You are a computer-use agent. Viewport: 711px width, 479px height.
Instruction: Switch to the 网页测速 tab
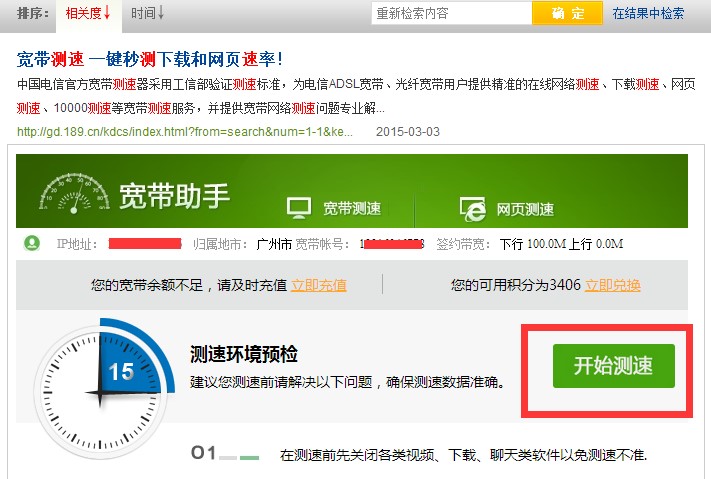[x=525, y=210]
